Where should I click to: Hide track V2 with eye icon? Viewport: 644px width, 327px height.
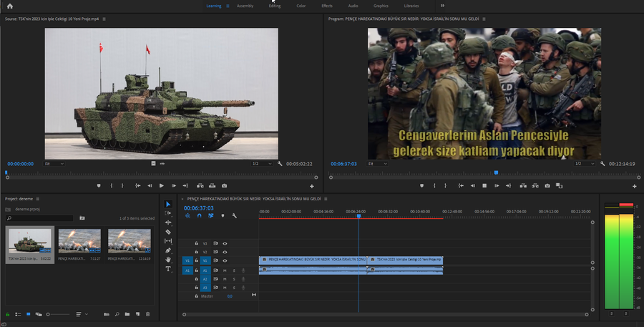(x=225, y=252)
